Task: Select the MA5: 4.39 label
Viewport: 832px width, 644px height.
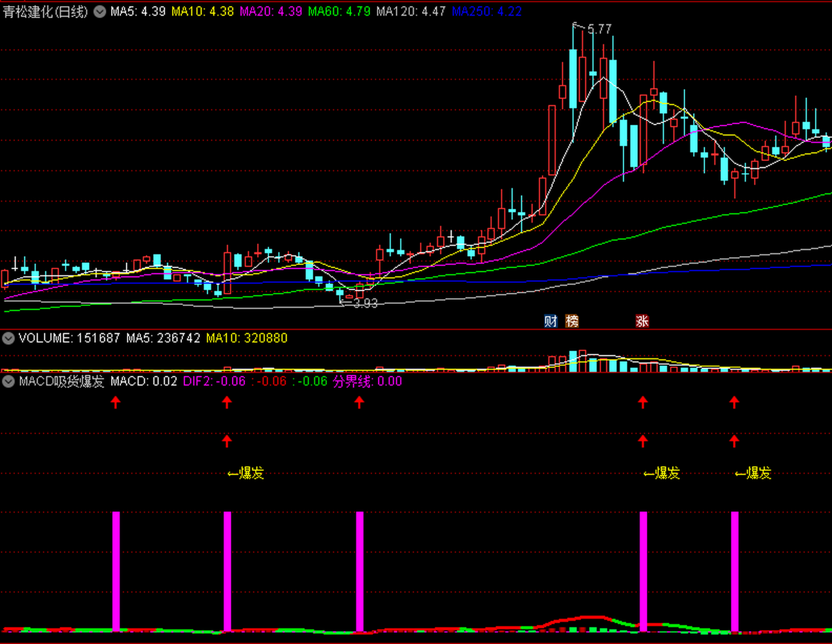Action: coord(138,12)
